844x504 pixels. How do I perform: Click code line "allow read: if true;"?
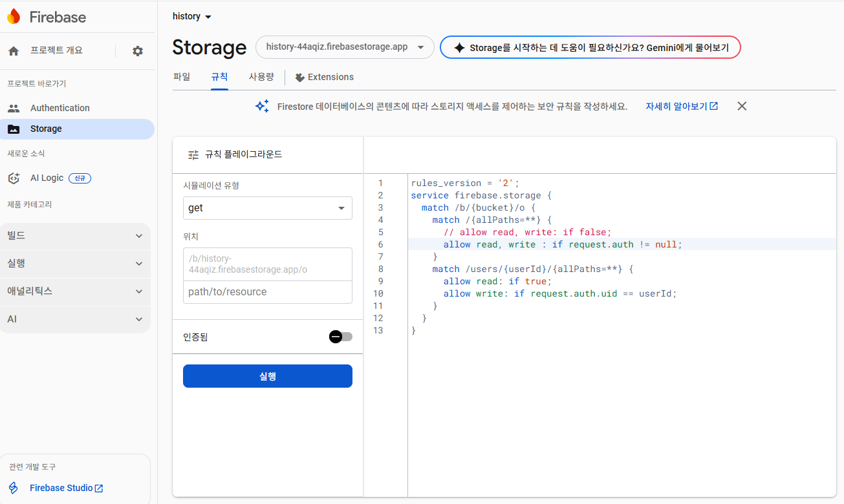[x=497, y=281]
